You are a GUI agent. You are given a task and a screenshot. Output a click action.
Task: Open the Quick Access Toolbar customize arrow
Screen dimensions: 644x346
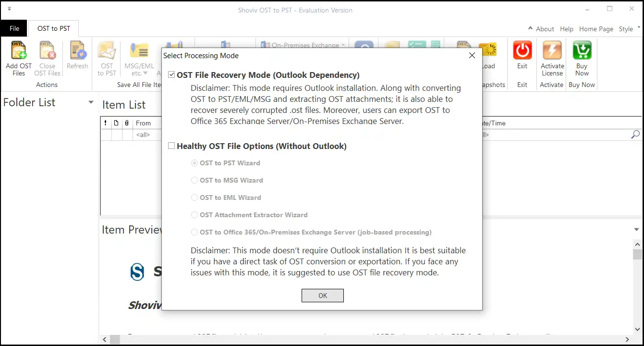pos(10,9)
